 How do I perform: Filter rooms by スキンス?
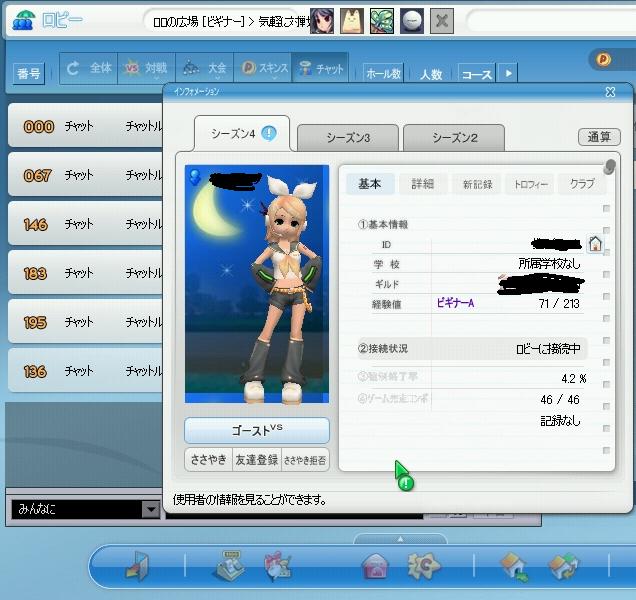point(262,68)
